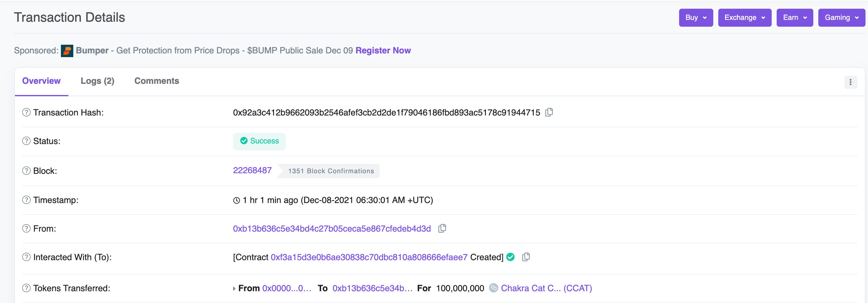Open the kebab menu on the Overview panel

851,82
